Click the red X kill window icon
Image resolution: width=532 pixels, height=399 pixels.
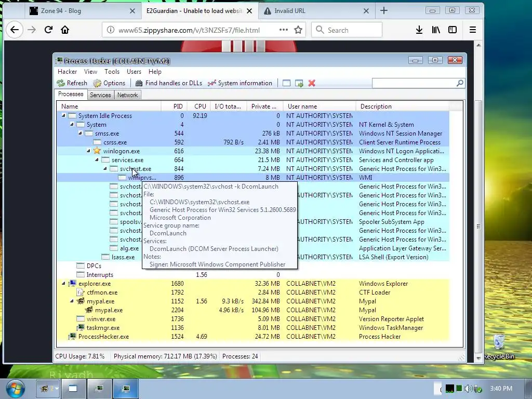(x=312, y=83)
